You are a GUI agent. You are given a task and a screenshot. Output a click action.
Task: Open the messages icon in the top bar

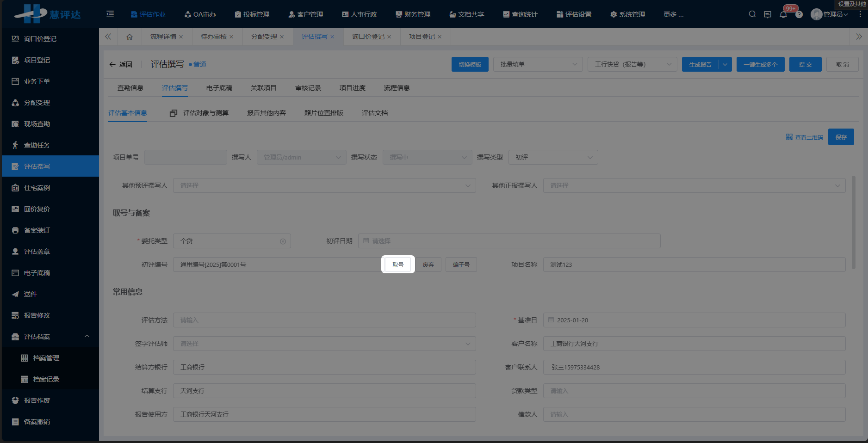768,14
